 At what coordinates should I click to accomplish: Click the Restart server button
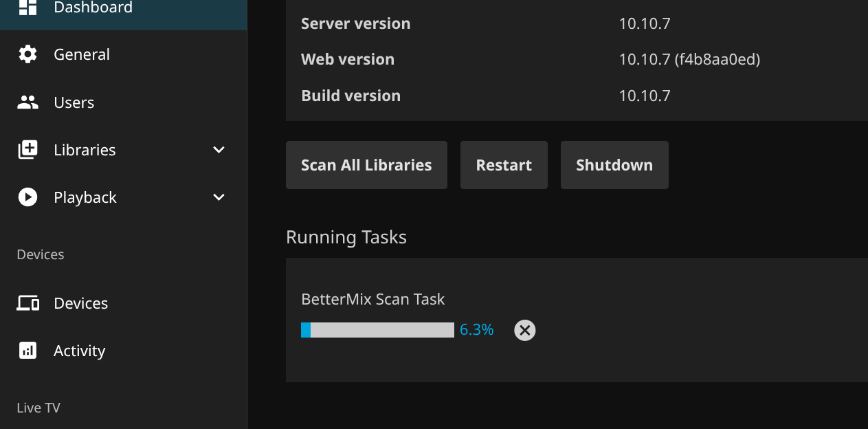[504, 165]
